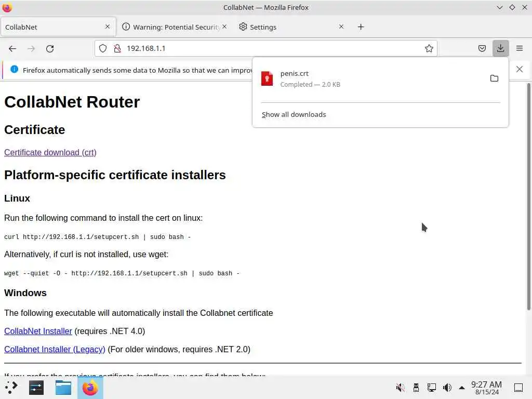Toggle the downloads toolbar button

coord(500,48)
